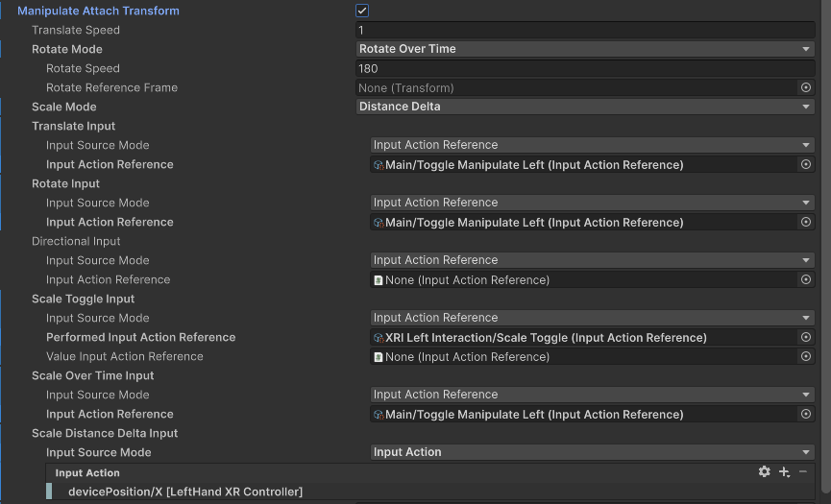Click Scale Over Time Input's Action Reference field

point(583,414)
